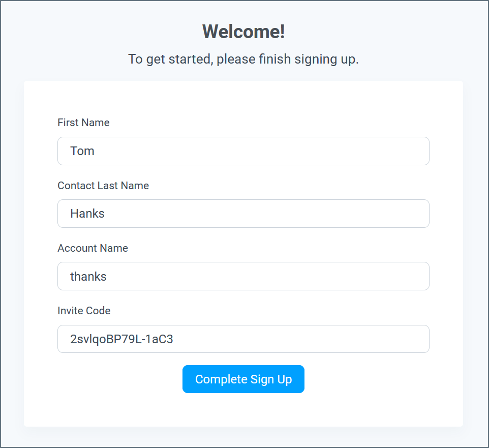Click the Welcome! heading

pos(243,32)
